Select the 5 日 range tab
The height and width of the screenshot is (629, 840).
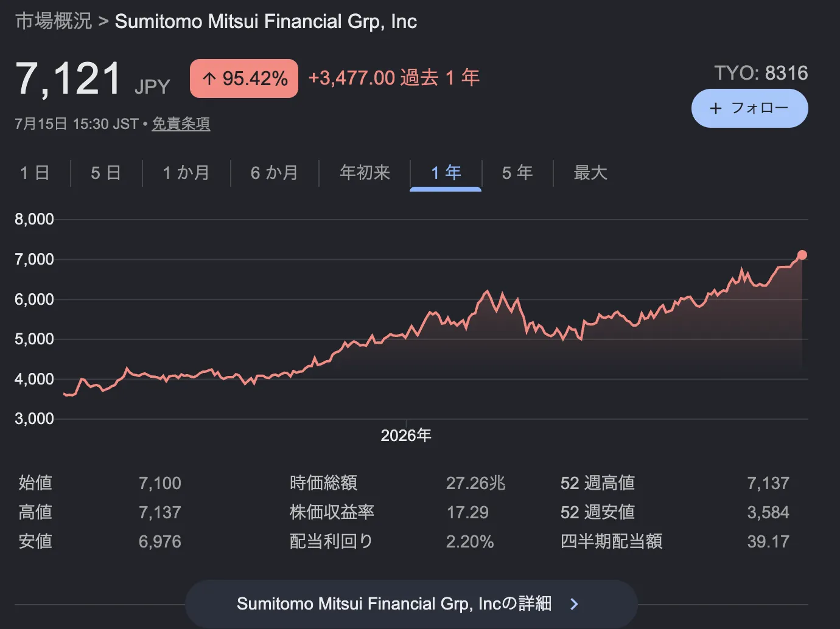pos(106,173)
